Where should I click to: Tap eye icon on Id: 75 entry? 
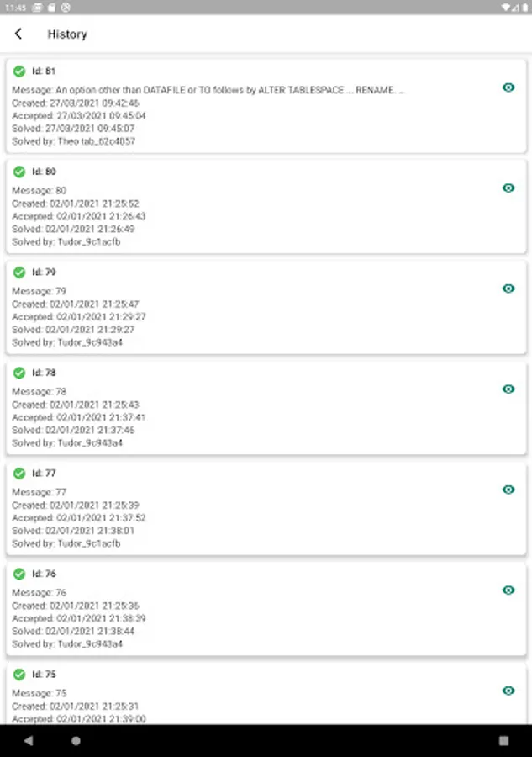(x=508, y=691)
